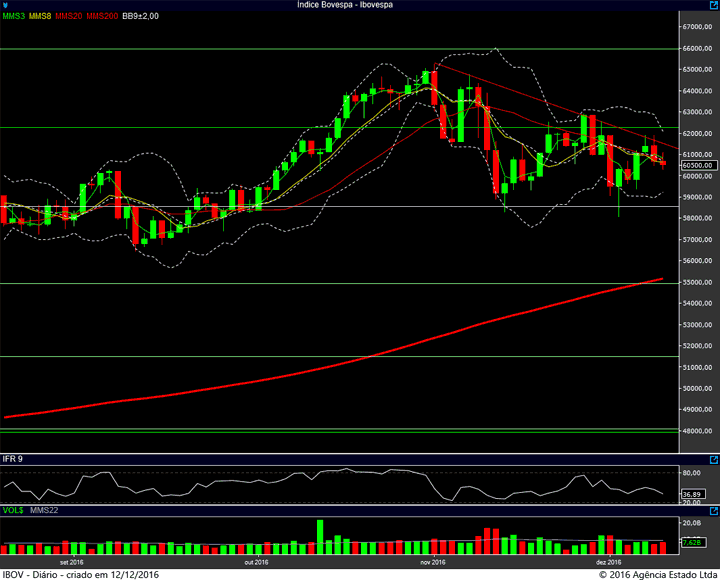Viewport: 720px width, 580px height.
Task: Click the 62000,00 price axis label
Action: 698,134
